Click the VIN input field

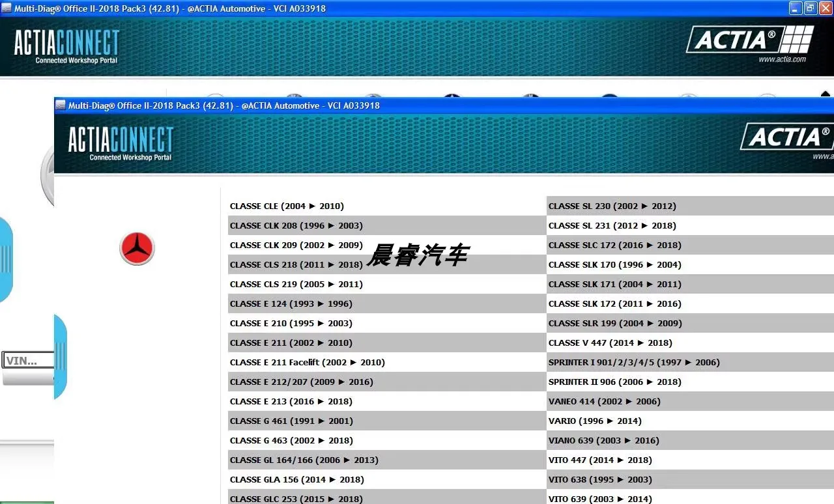[x=29, y=360]
